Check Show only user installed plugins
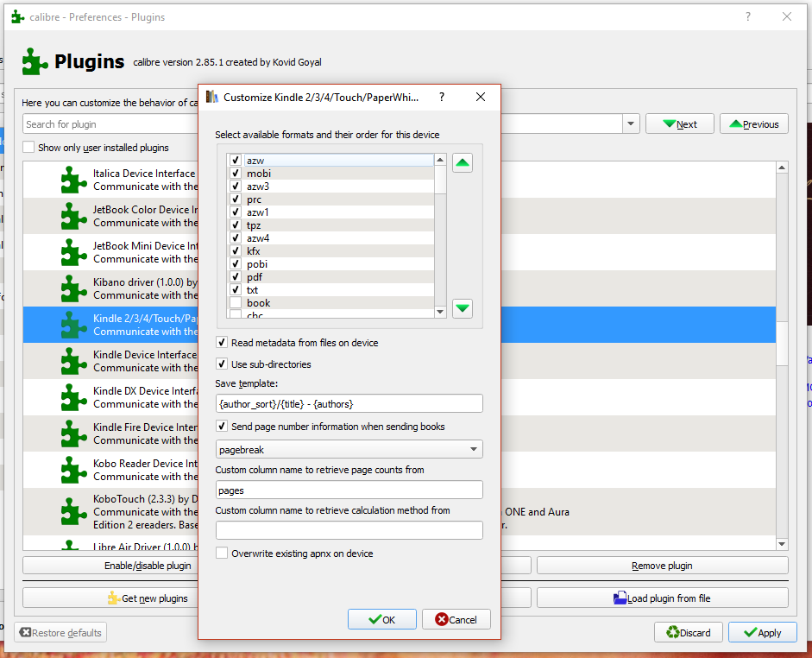This screenshot has width=812, height=658. [x=27, y=147]
